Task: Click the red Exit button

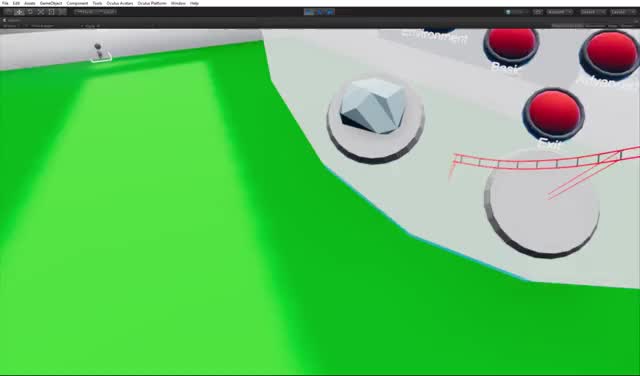Action: click(554, 113)
